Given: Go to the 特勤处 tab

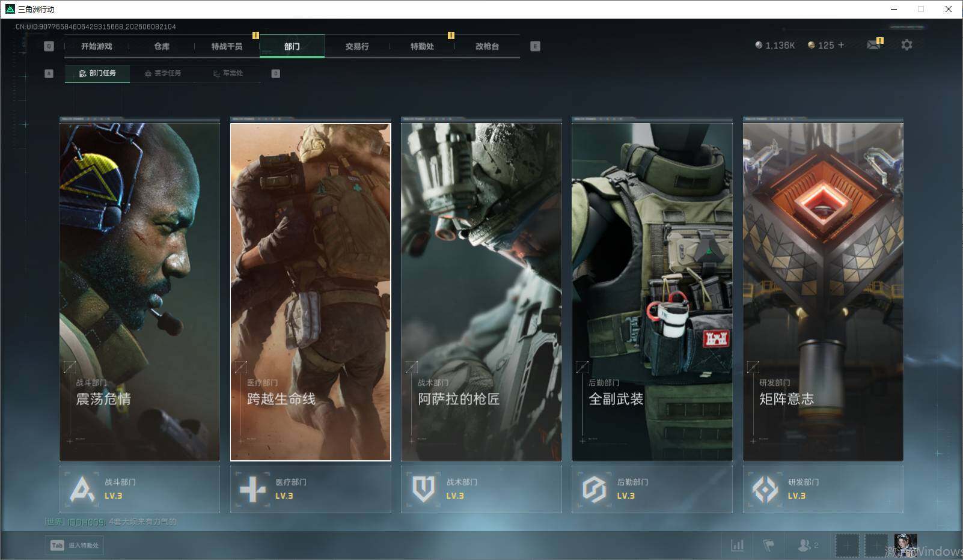Looking at the screenshot, I should [422, 46].
